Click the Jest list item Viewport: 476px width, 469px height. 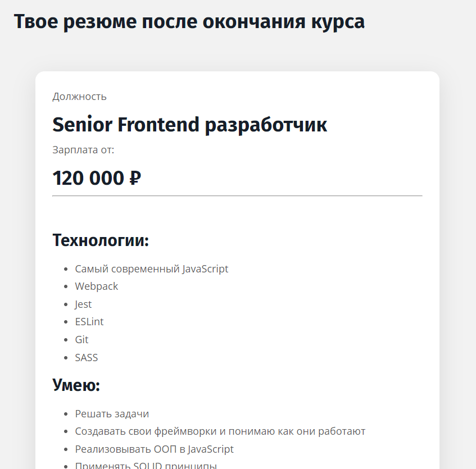click(83, 304)
